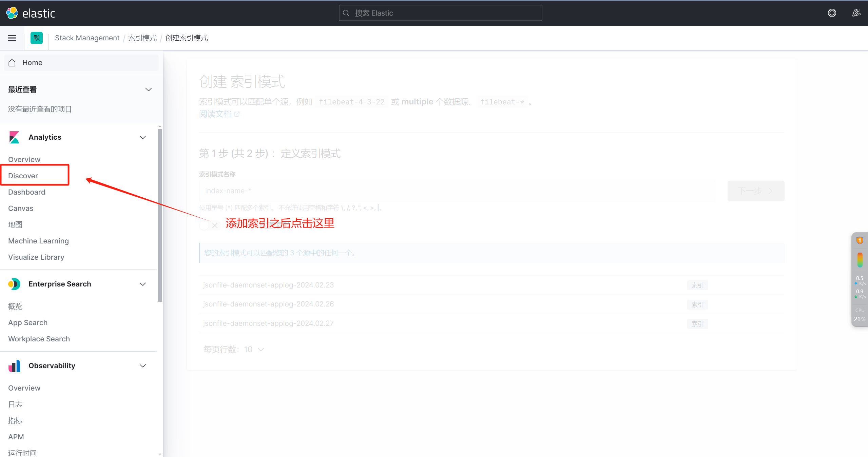
Task: Toggle the hamburger navigation menu
Action: (x=12, y=38)
